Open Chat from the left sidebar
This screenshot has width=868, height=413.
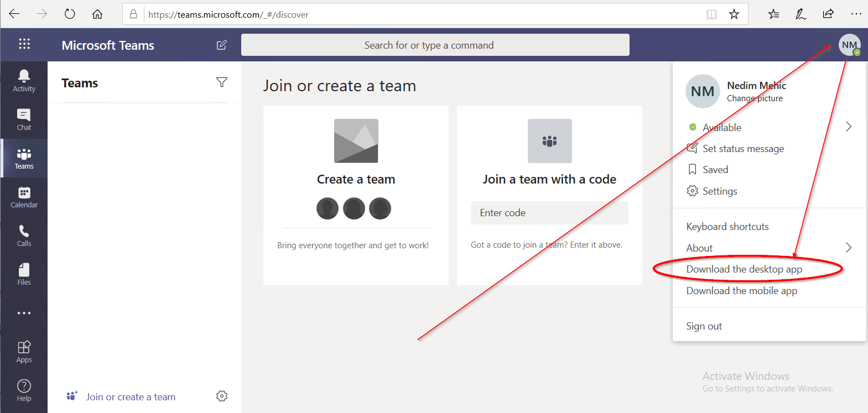click(24, 119)
